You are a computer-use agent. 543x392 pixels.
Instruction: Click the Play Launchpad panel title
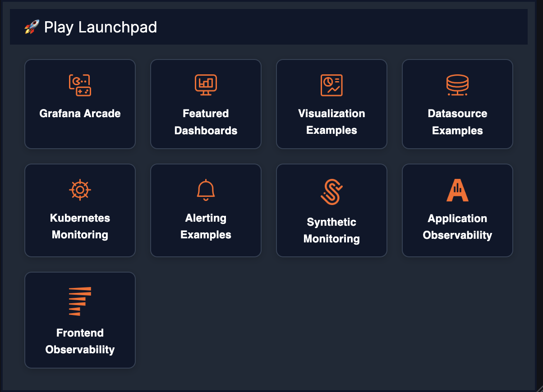coord(101,27)
